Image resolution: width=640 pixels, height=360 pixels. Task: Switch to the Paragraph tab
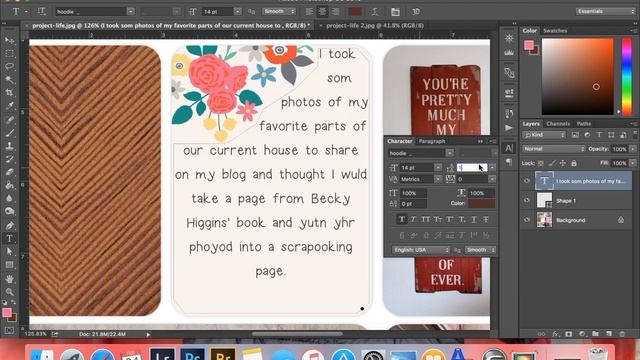click(x=432, y=141)
